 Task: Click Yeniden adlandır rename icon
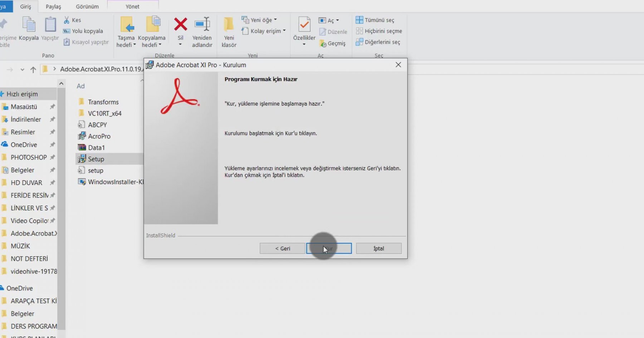coord(202,24)
